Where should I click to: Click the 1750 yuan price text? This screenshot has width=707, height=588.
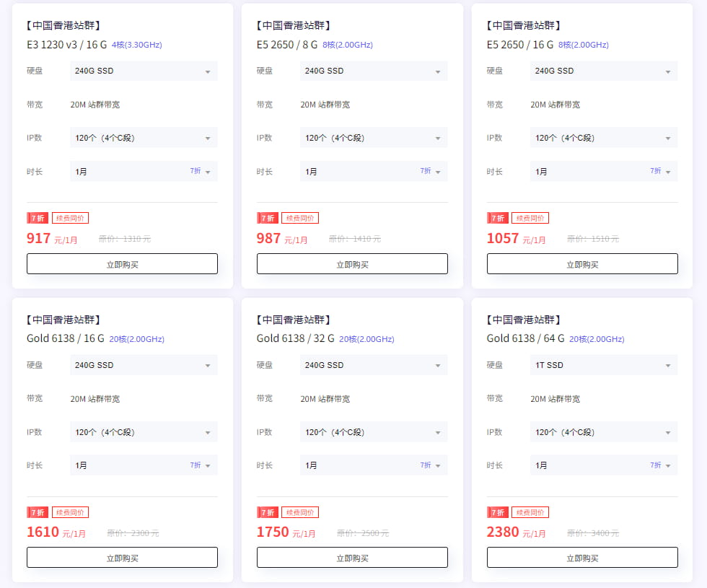[x=273, y=532]
